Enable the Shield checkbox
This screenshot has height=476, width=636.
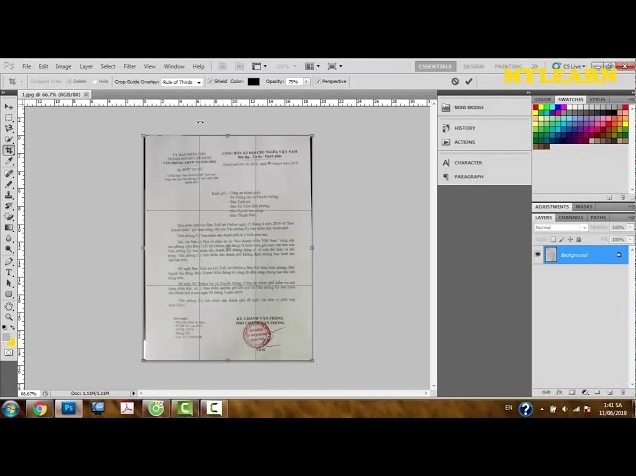(211, 81)
